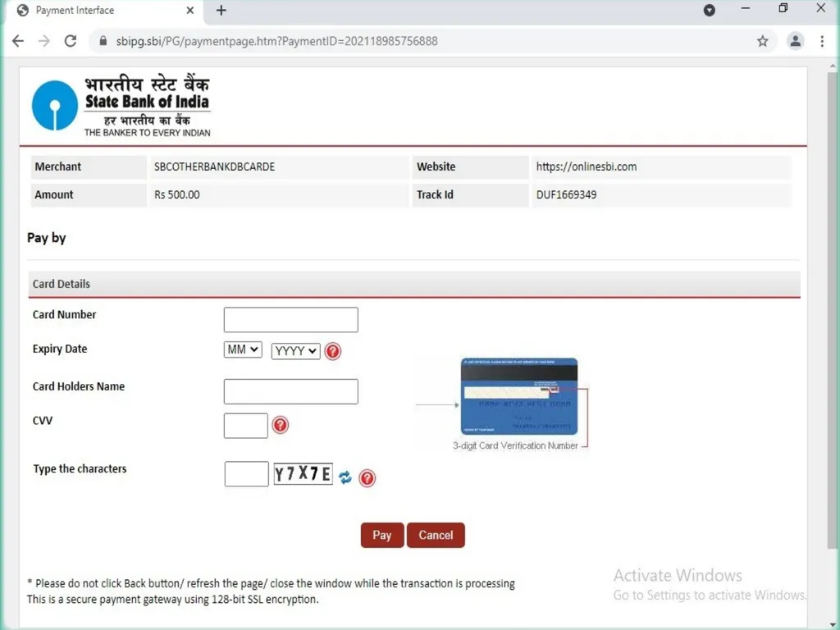
Task: Click the page vertical scrollbar
Action: (x=832, y=311)
